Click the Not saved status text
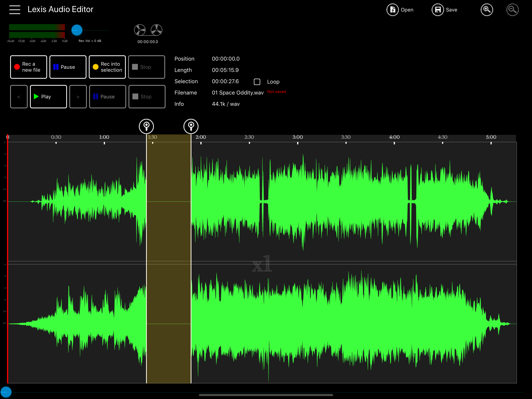This screenshot has height=399, width=532. [277, 92]
